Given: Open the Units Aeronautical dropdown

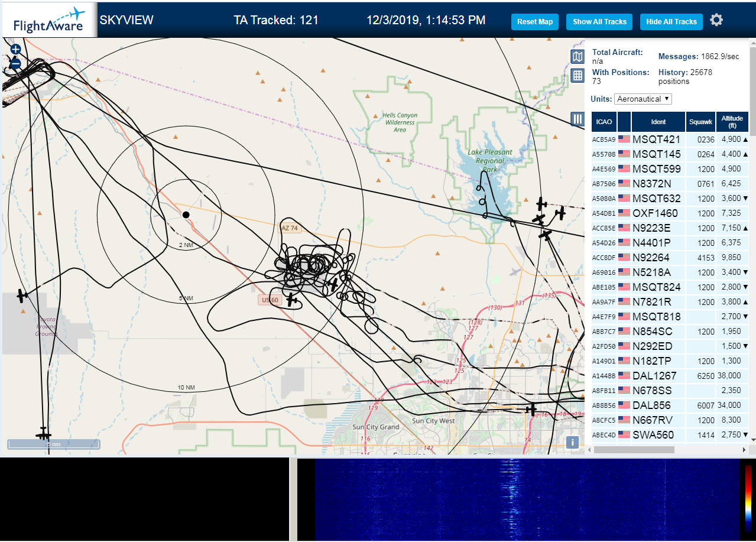Looking at the screenshot, I should (x=643, y=99).
